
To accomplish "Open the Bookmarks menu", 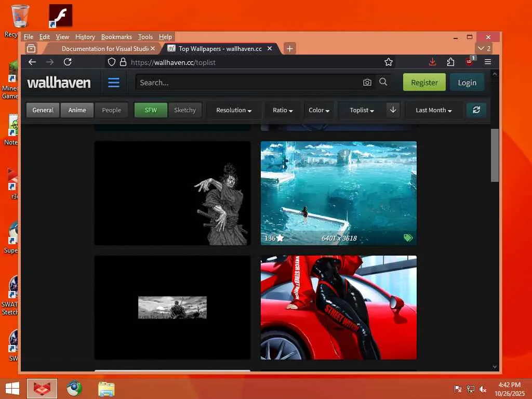I will point(116,37).
